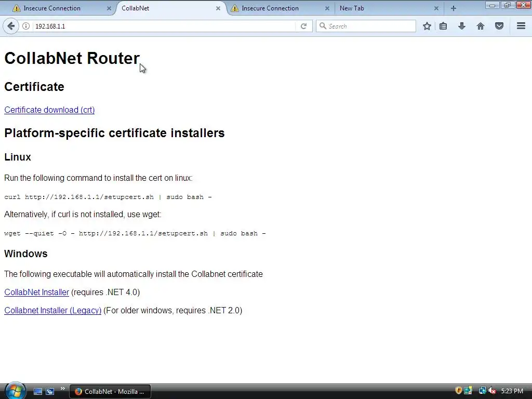532x399 pixels.
Task: Click Switch Between Windows quick launch icon
Action: [50, 391]
